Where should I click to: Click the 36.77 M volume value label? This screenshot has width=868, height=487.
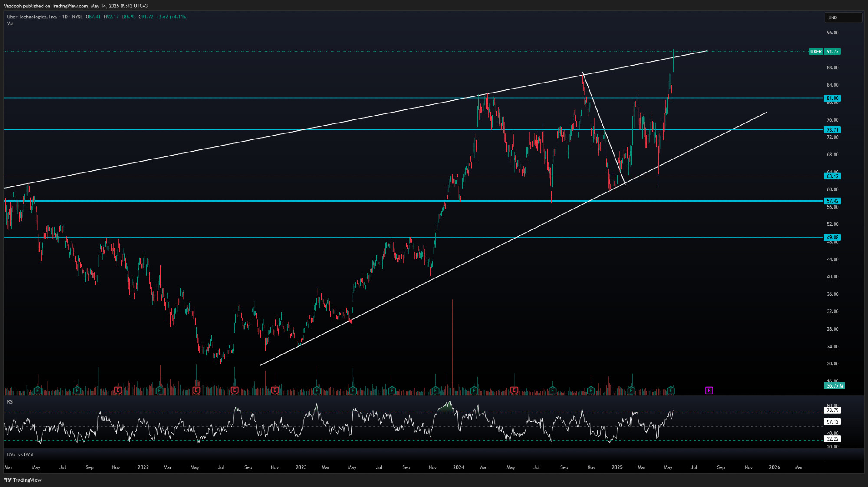point(834,386)
